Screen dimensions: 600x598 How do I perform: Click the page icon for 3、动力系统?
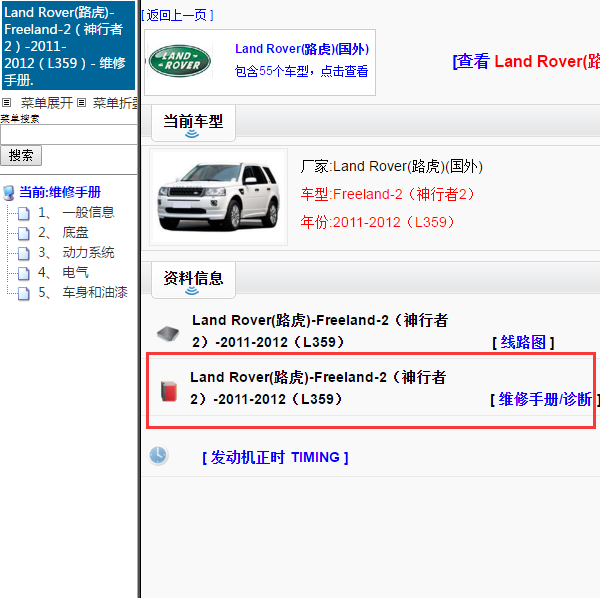tap(23, 253)
